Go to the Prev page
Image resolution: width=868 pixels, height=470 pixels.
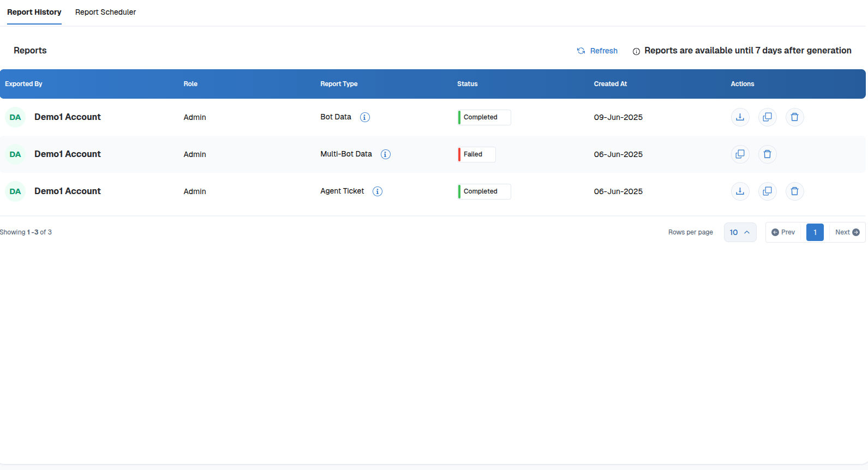point(783,232)
